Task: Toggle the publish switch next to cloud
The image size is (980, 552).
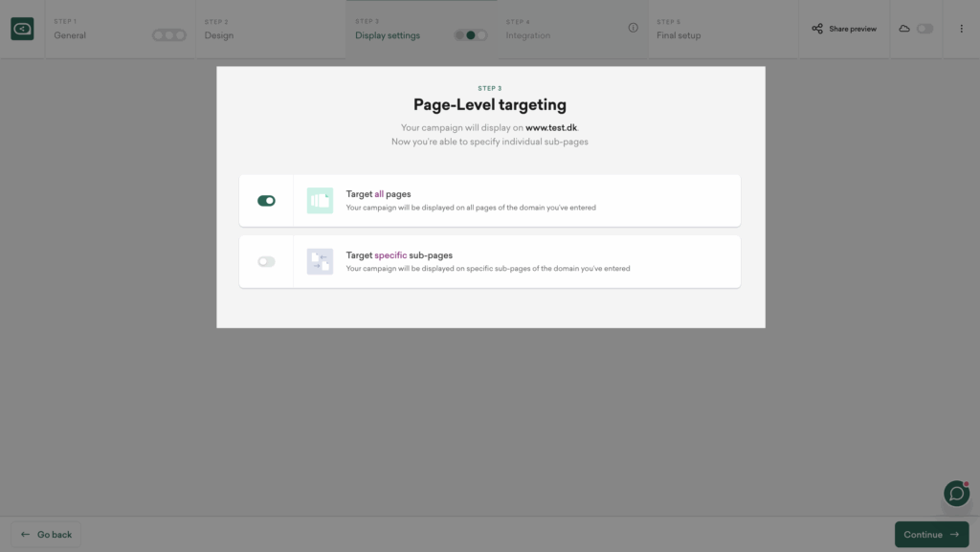Action: tap(924, 29)
